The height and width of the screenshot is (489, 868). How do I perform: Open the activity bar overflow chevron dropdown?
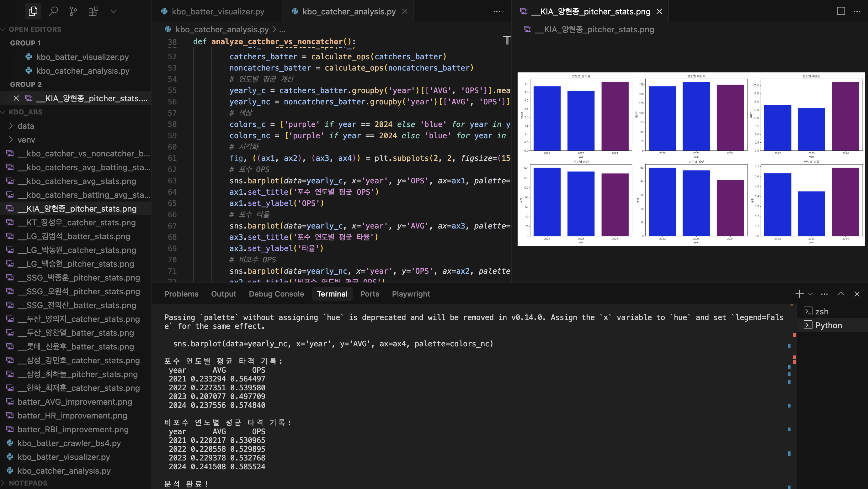[x=114, y=12]
